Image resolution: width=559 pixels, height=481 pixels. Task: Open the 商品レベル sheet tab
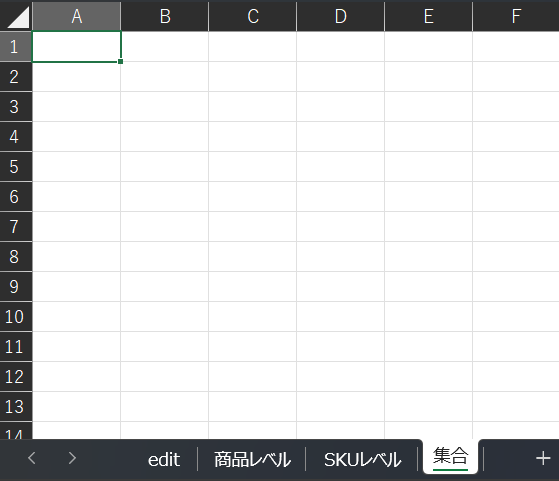(252, 459)
